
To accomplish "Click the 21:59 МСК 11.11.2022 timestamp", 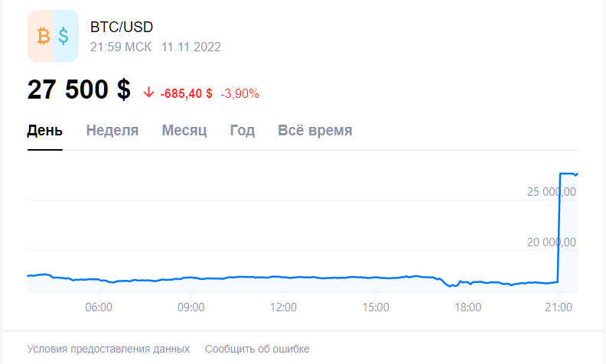I will pos(155,47).
